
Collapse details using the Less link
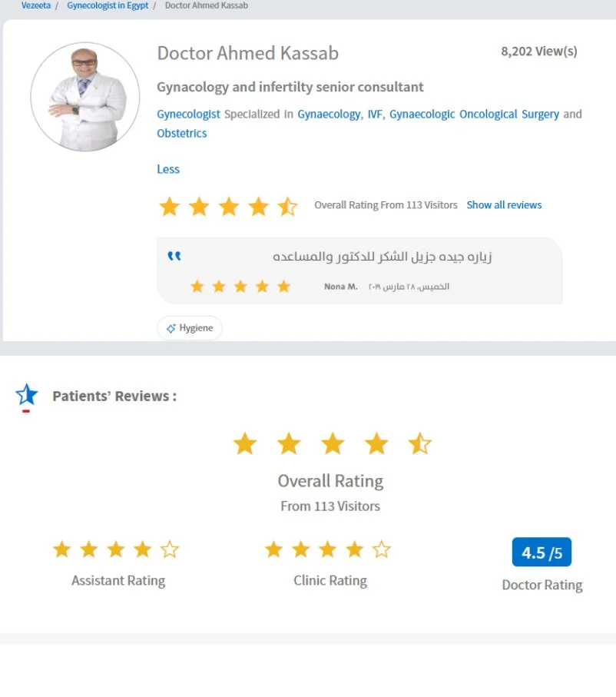coord(167,169)
